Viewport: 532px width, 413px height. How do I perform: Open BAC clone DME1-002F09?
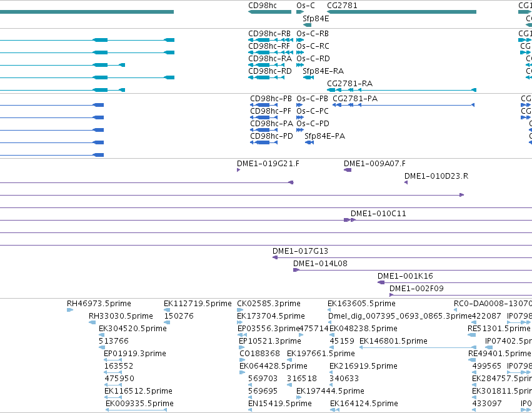tap(416, 289)
